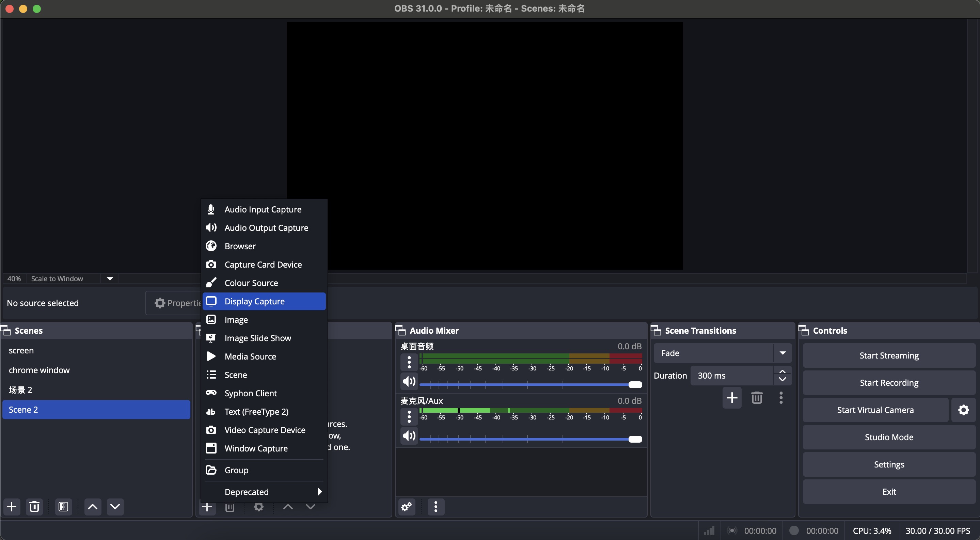Open scene filters icon in the Scenes panel
980x540 pixels.
(63, 507)
